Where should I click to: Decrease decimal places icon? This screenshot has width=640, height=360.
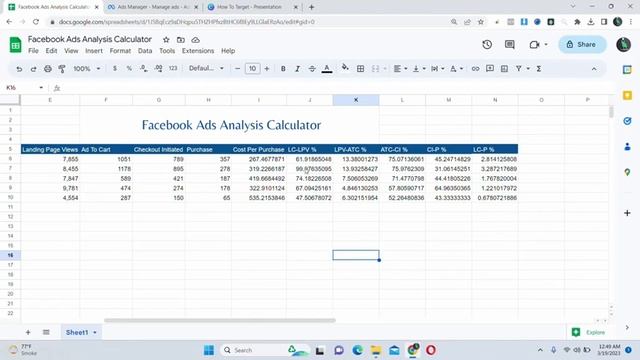pos(144,69)
